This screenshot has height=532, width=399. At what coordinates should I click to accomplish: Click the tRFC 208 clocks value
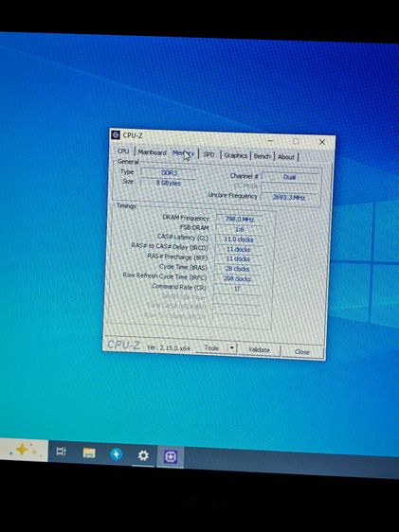click(237, 278)
